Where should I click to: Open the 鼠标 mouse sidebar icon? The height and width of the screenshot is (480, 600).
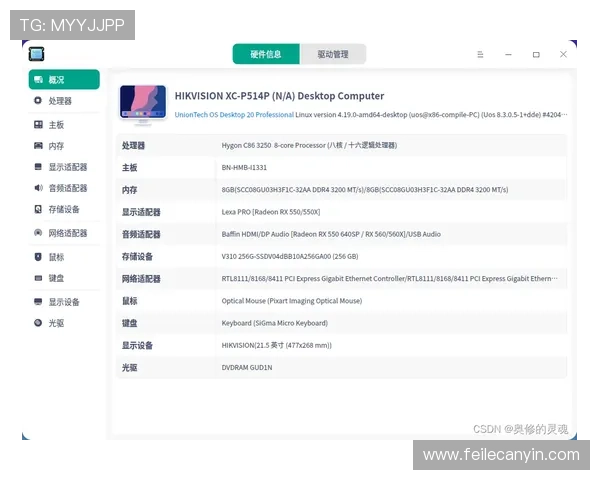[38, 257]
